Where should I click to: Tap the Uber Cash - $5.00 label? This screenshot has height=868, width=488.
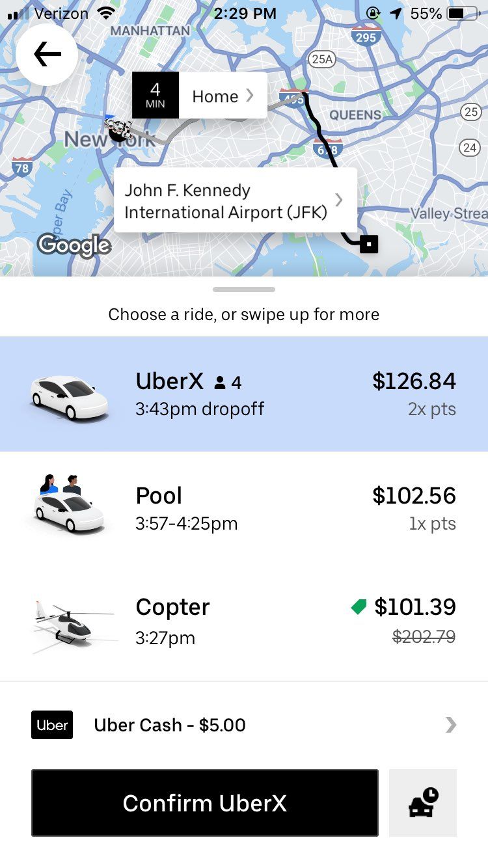(170, 725)
